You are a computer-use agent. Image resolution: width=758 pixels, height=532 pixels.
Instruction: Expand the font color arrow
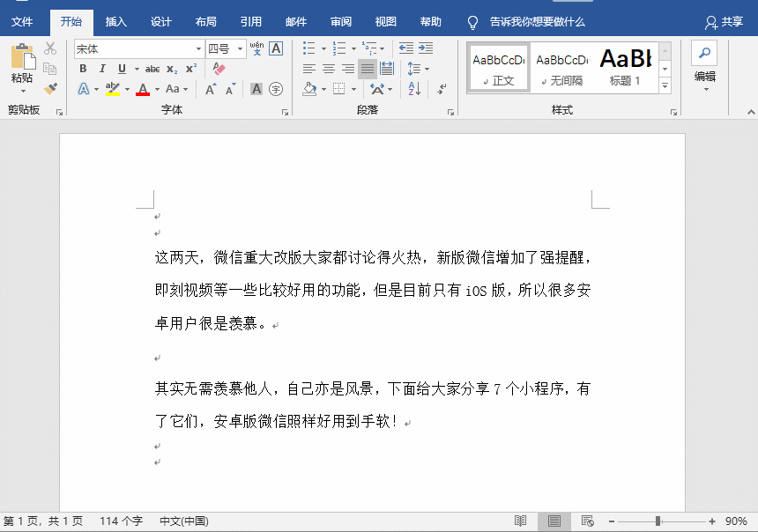click(x=157, y=89)
